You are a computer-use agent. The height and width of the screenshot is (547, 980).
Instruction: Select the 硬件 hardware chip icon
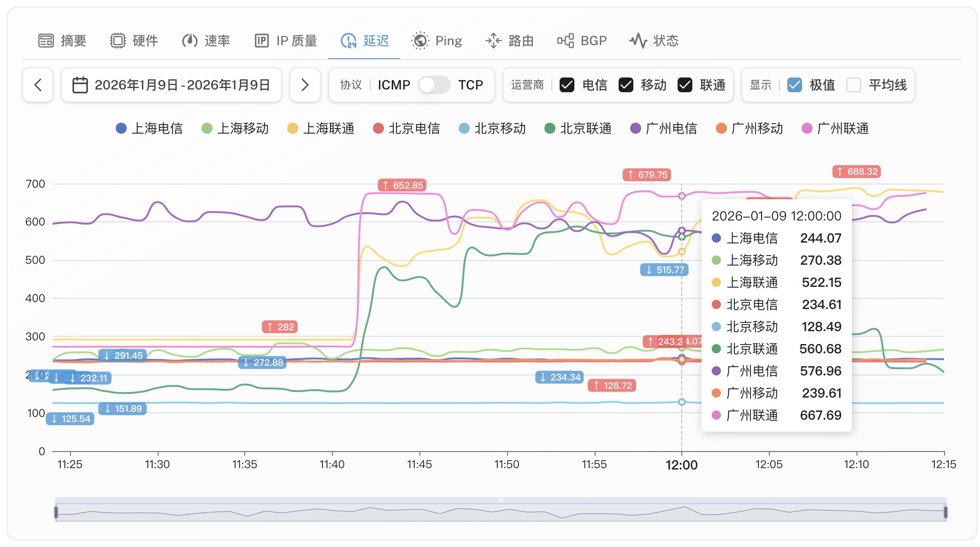tap(119, 41)
